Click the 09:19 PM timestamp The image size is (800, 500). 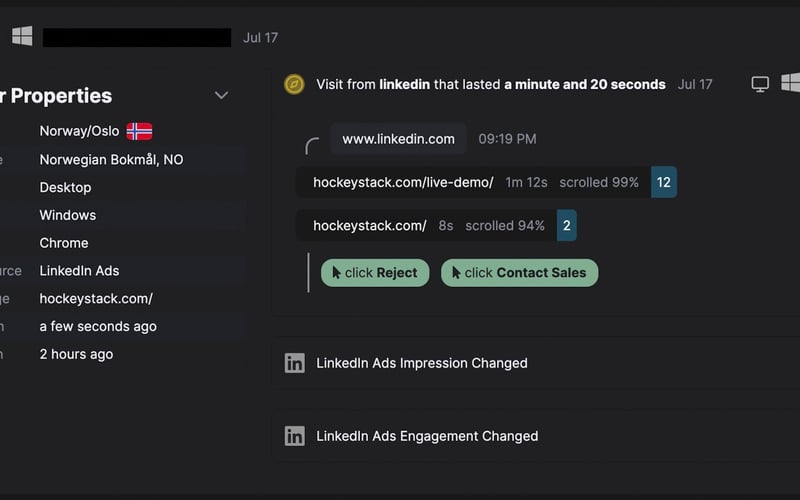click(x=507, y=139)
